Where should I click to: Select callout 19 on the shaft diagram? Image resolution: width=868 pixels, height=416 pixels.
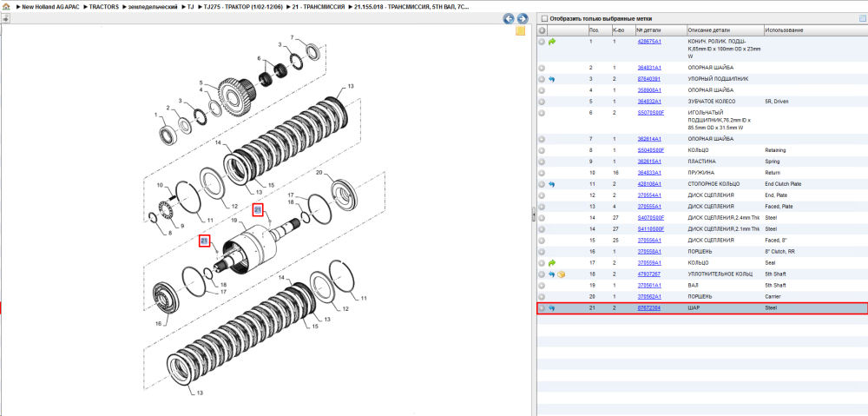coord(233,221)
